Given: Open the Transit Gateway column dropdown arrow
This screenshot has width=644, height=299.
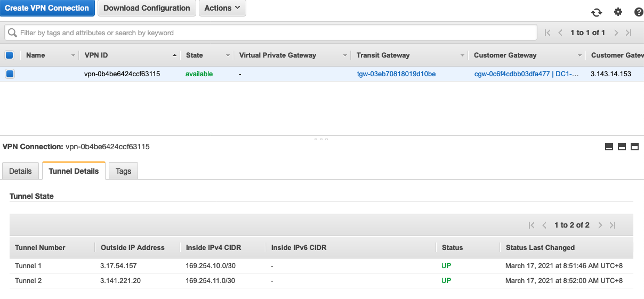Looking at the screenshot, I should [462, 55].
